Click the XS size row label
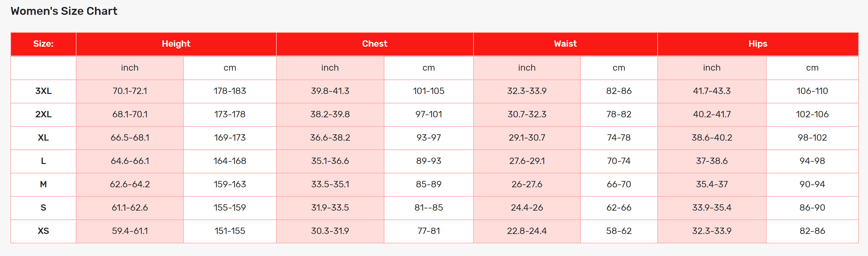Viewport: 868px width, 256px height. click(44, 231)
